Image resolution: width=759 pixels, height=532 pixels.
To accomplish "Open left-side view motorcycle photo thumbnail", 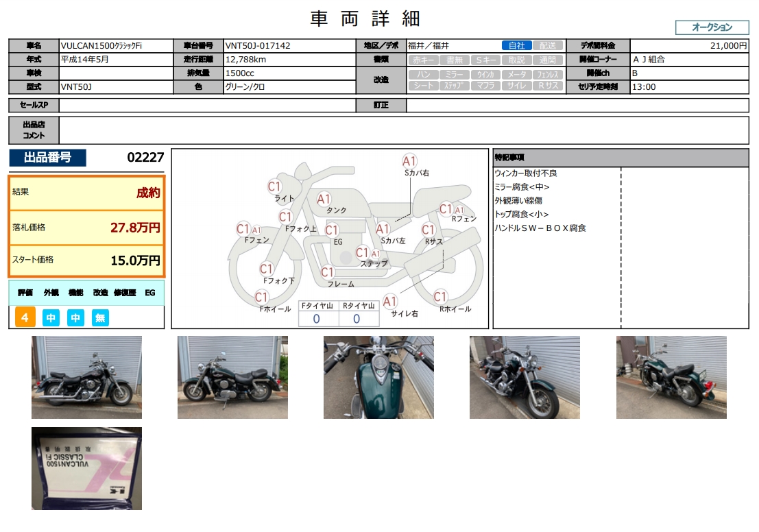I will point(233,378).
